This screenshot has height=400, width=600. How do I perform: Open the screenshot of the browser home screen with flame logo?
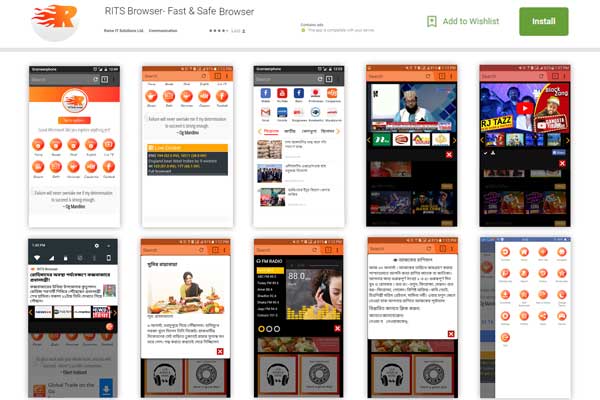click(74, 146)
